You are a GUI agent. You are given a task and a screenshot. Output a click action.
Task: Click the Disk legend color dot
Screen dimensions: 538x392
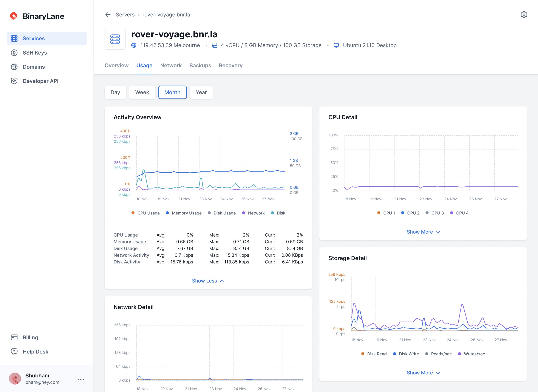(x=272, y=213)
